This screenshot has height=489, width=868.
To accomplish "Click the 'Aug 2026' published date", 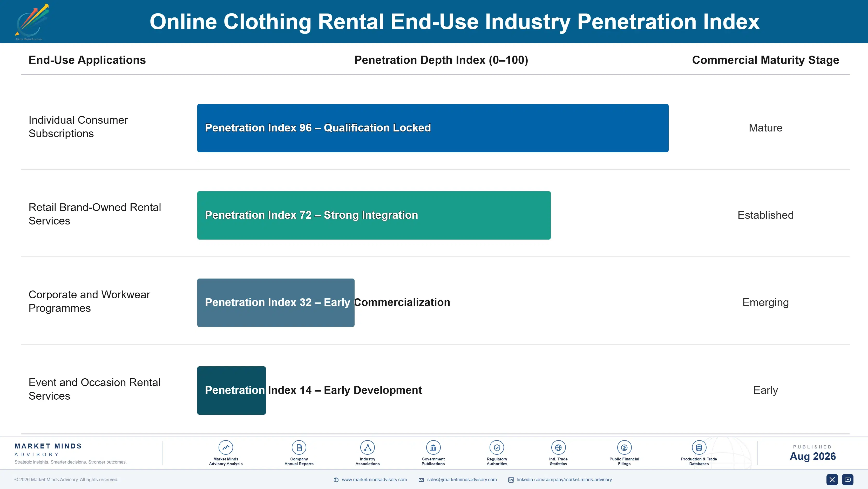I will pos(812,456).
